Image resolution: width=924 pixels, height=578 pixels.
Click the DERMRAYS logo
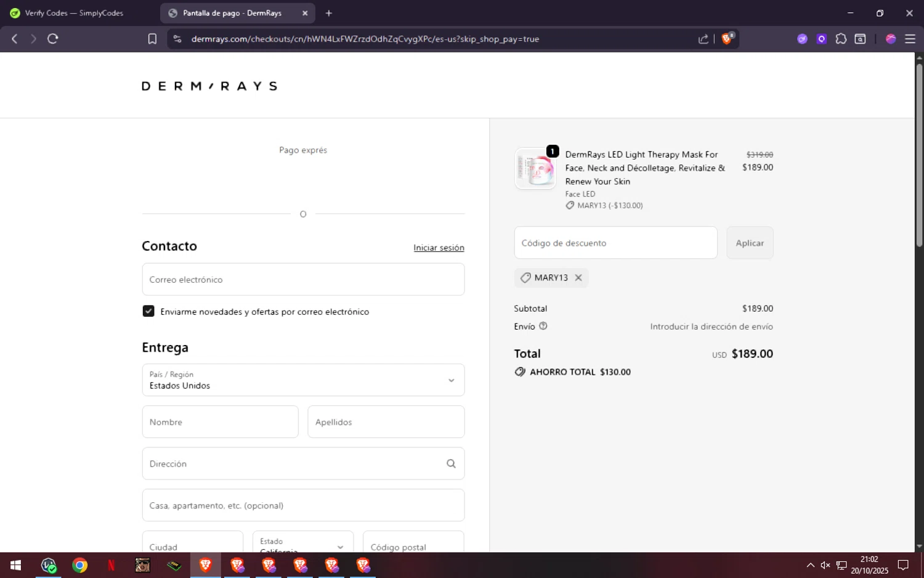[x=209, y=86]
